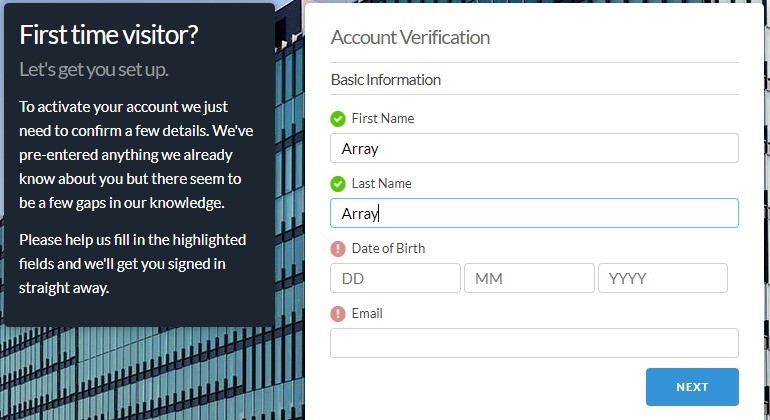Focus the Last Name text field
The height and width of the screenshot is (420, 770).
point(534,213)
